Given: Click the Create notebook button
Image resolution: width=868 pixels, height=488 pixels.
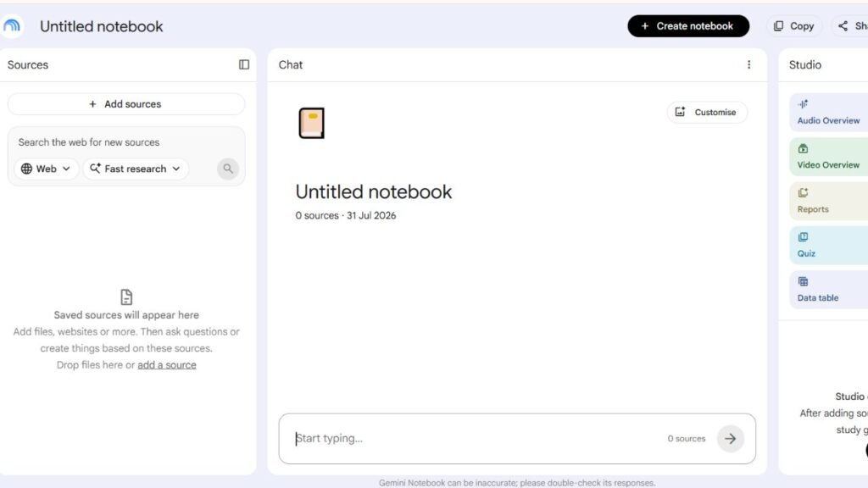Looking at the screenshot, I should pos(688,26).
